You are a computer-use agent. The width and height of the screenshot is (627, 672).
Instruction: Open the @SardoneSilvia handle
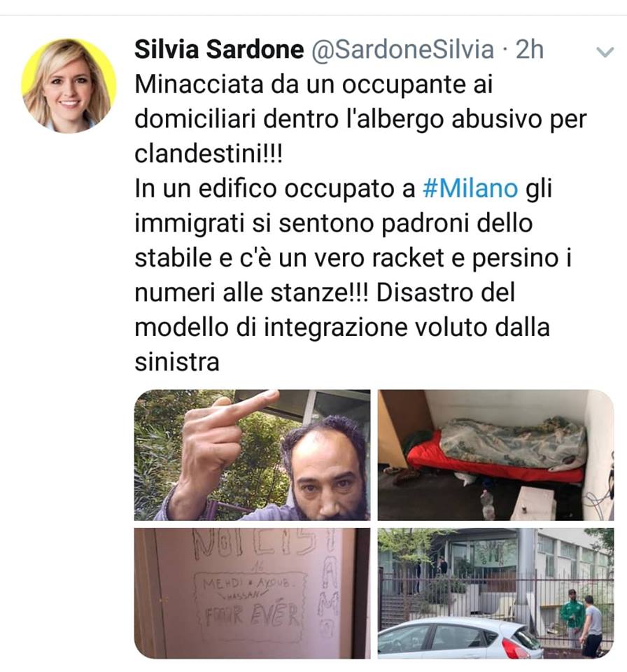pos(402,50)
